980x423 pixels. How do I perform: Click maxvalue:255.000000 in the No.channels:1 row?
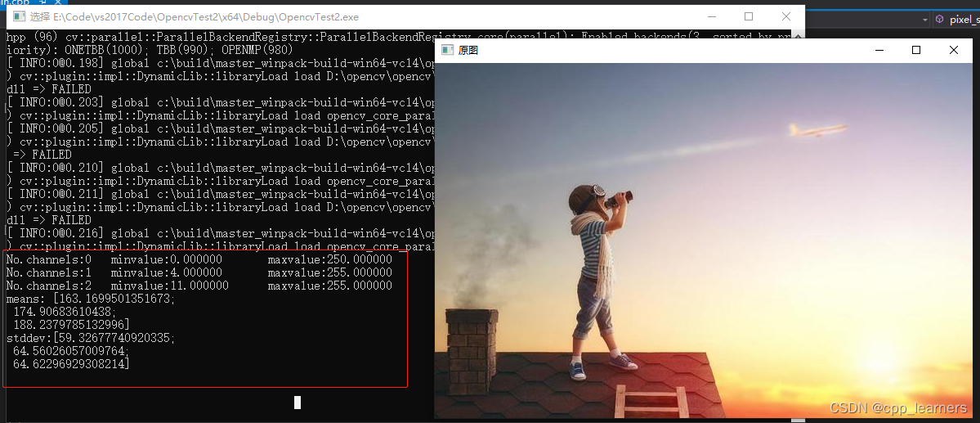point(330,272)
